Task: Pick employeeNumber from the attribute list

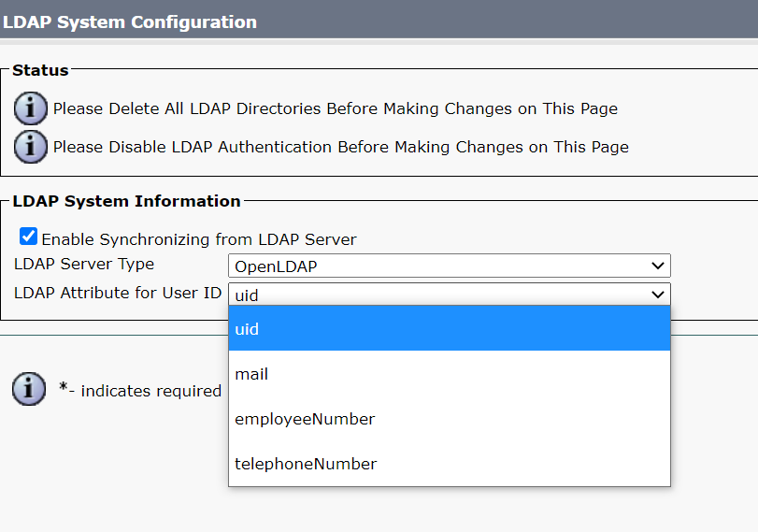Action: (449, 419)
